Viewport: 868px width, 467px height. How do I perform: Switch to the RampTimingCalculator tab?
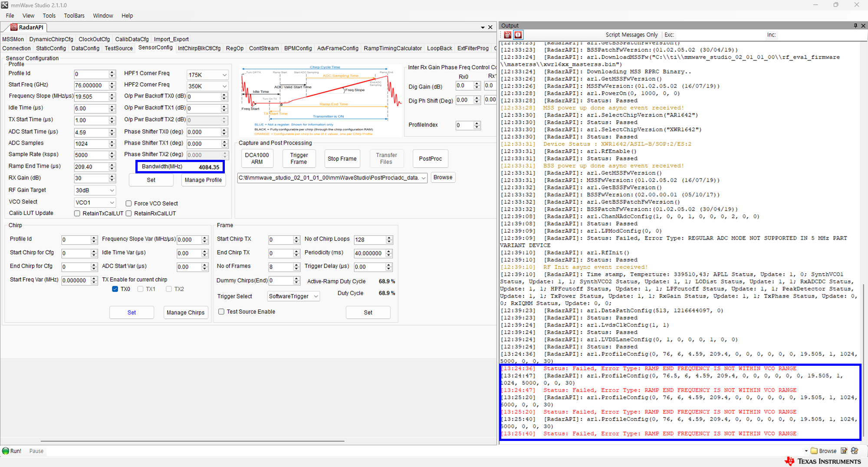[393, 48]
